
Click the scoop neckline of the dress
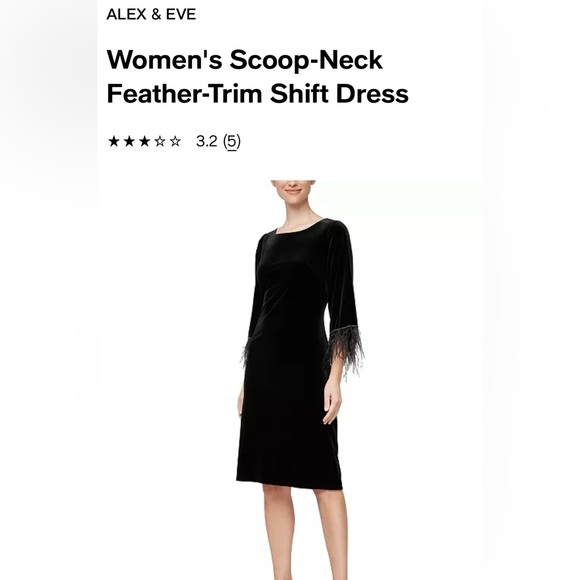pos(300,226)
